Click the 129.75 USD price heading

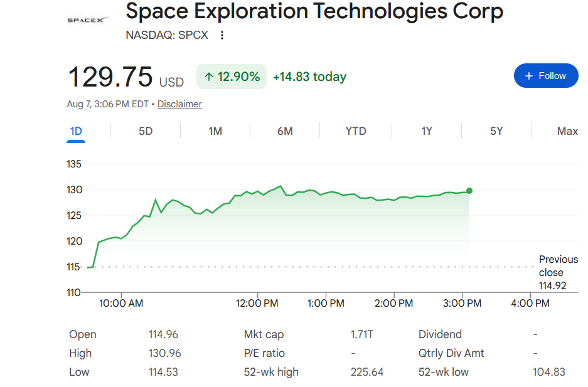click(x=126, y=77)
